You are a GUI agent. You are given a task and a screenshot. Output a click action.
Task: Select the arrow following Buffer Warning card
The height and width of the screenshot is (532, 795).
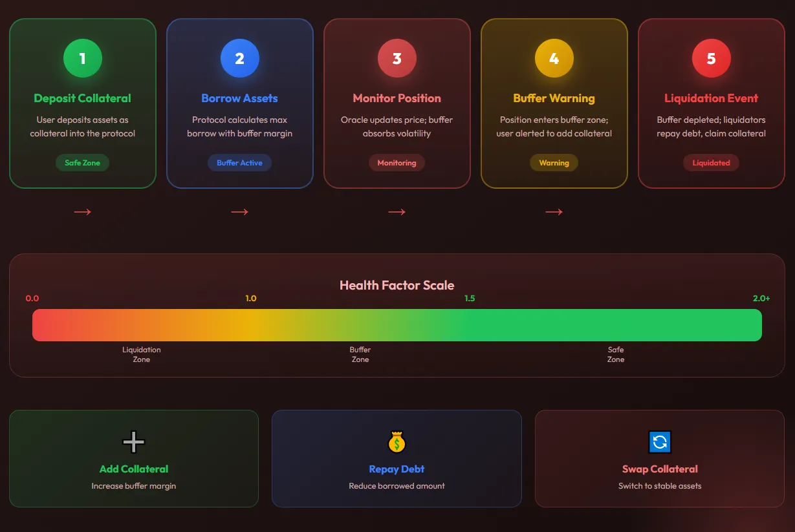554,211
